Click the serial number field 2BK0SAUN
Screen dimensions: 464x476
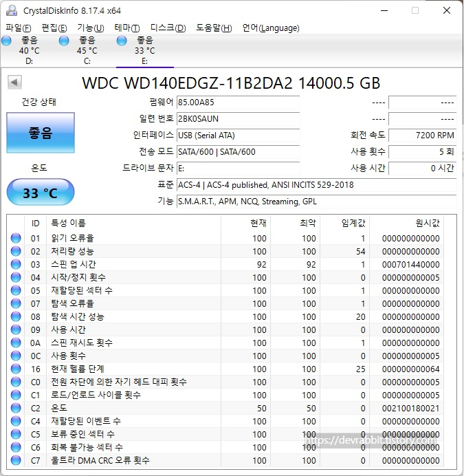point(239,119)
